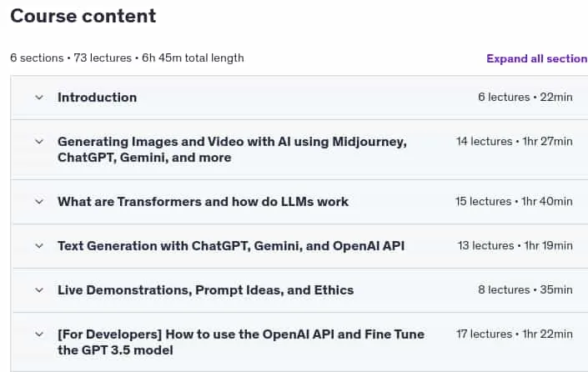This screenshot has width=588, height=372.
Task: Select Text Generation with ChatGPT, Gemini title
Action: pyautogui.click(x=231, y=246)
